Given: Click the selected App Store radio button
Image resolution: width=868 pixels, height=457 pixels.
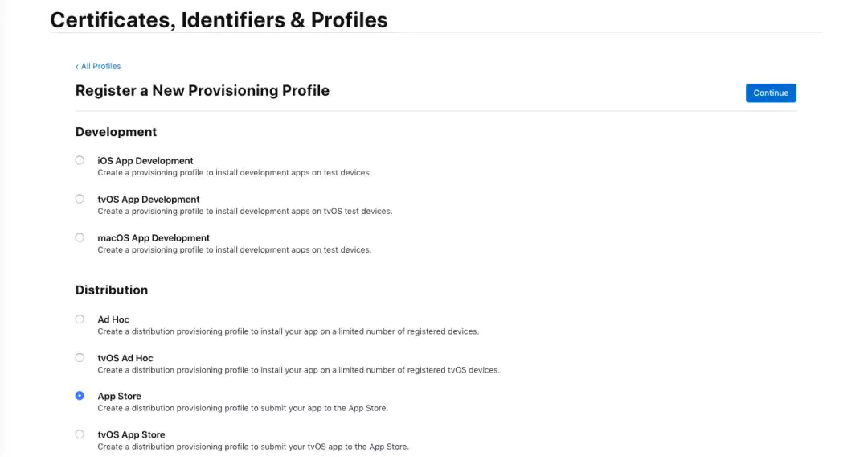Looking at the screenshot, I should [x=80, y=396].
